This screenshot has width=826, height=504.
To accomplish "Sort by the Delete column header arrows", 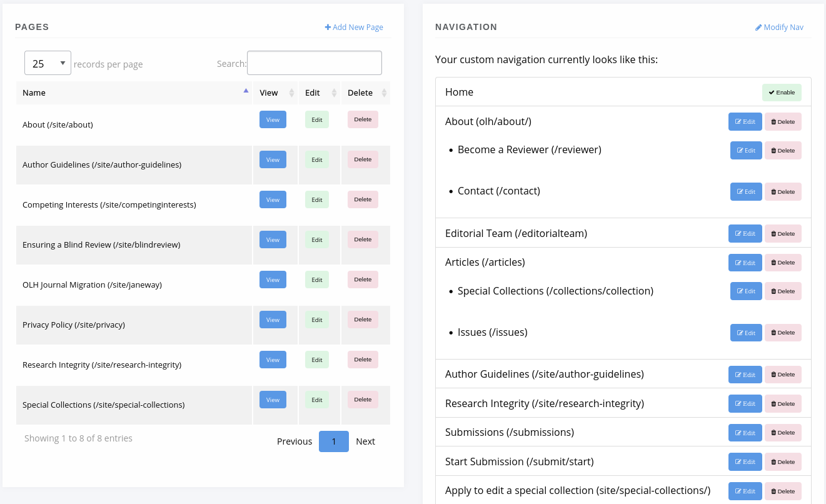I will click(x=383, y=93).
